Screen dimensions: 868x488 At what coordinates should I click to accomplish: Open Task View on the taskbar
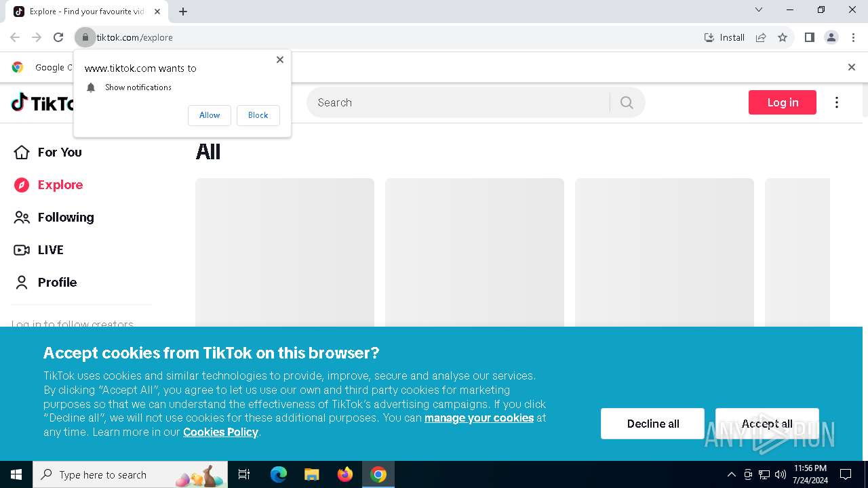[x=244, y=474]
